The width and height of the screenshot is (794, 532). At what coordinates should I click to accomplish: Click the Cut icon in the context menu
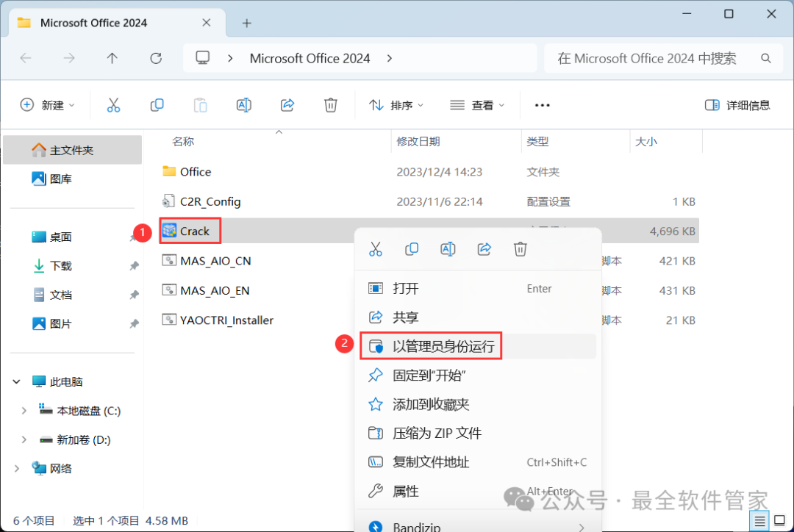coord(376,249)
